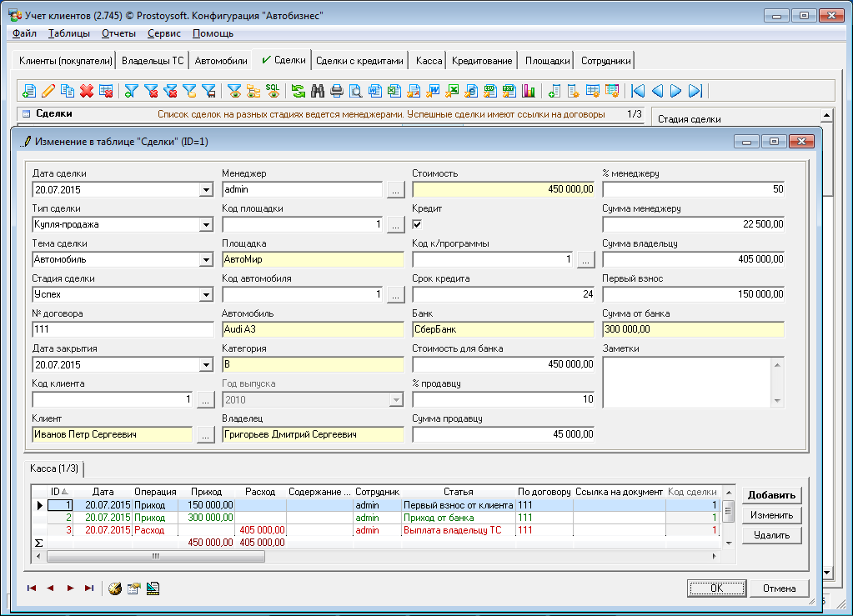Jump to last record in dialog navigator
The width and height of the screenshot is (853, 616).
[x=89, y=588]
